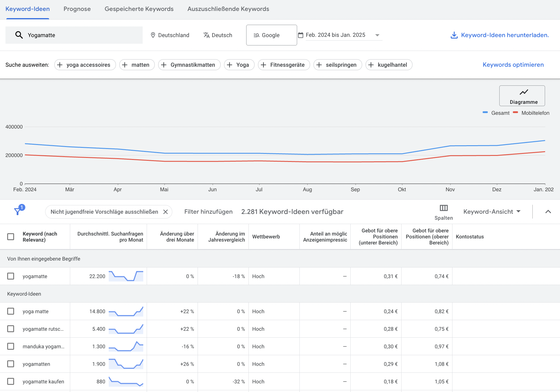Open the Deutsch language selector
The width and height of the screenshot is (560, 392).
(x=218, y=35)
